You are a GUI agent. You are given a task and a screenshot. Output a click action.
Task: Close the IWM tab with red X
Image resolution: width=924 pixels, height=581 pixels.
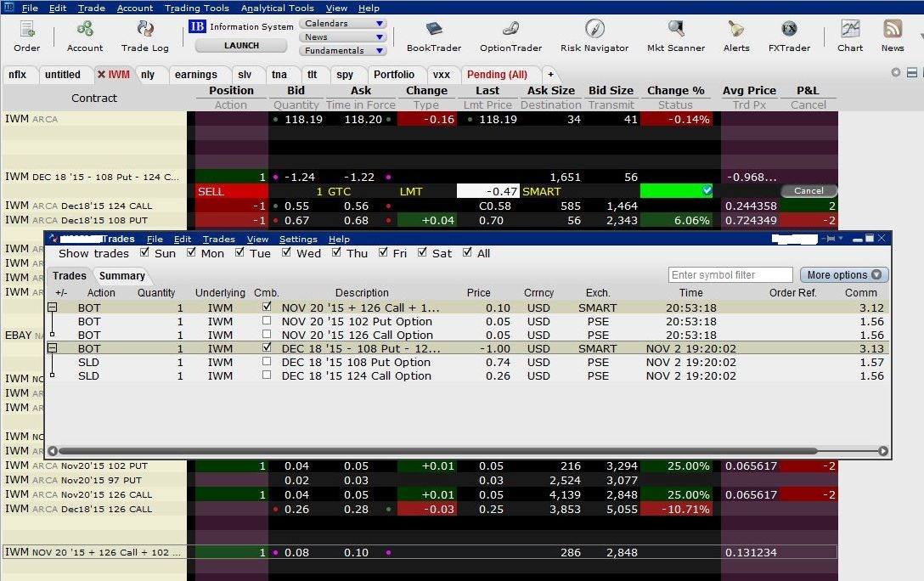tap(101, 75)
